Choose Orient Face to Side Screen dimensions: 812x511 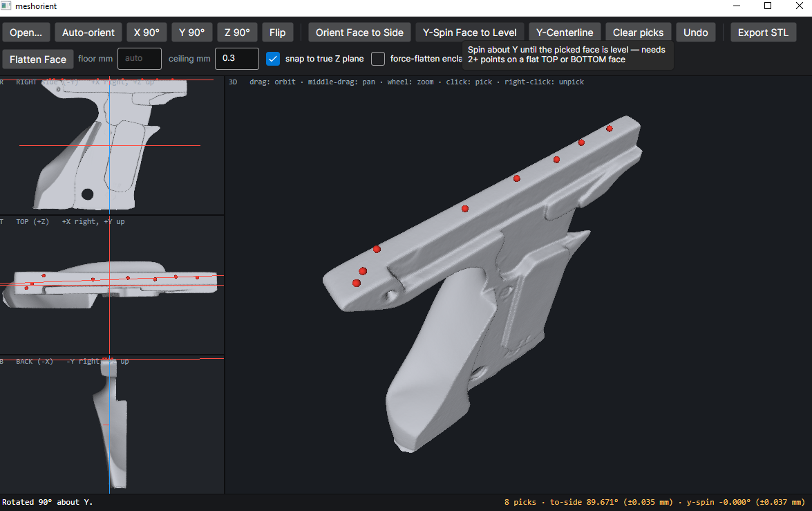click(359, 32)
